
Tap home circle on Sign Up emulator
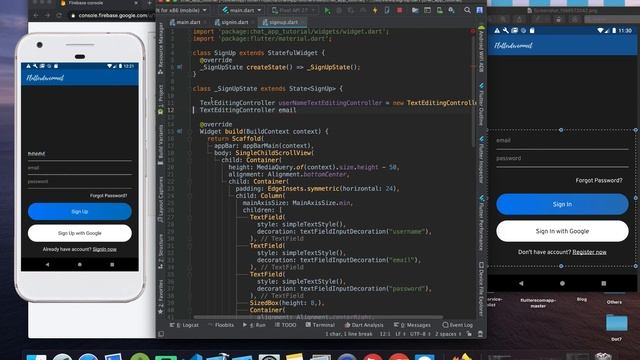click(80, 264)
